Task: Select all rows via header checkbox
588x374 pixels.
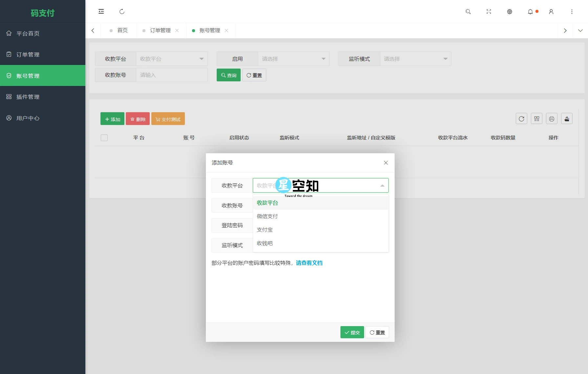Action: [104, 137]
